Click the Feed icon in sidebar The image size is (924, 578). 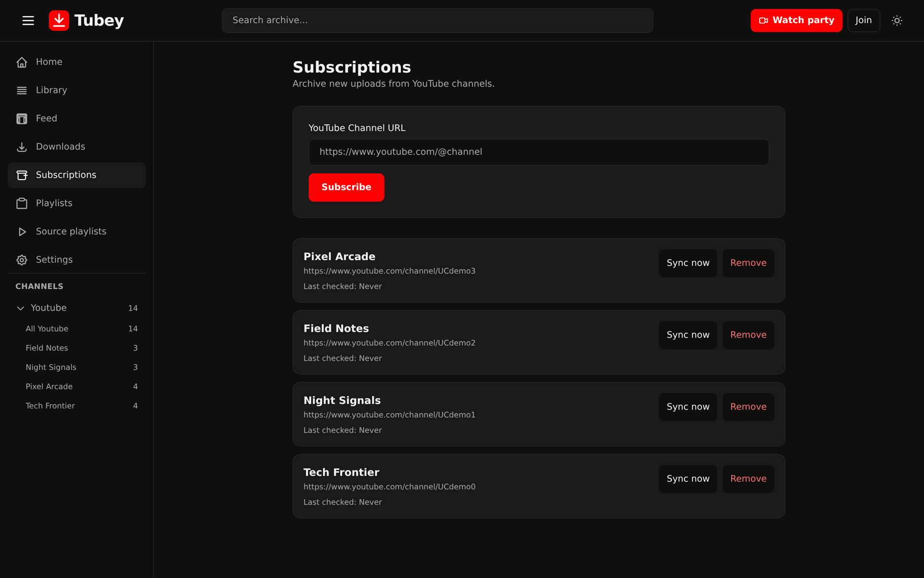[22, 118]
